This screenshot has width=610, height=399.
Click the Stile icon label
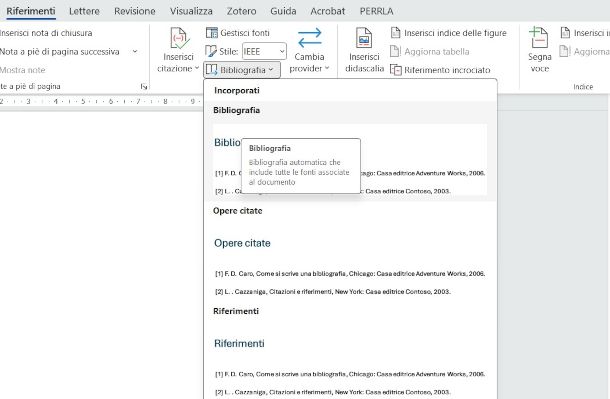pos(221,51)
